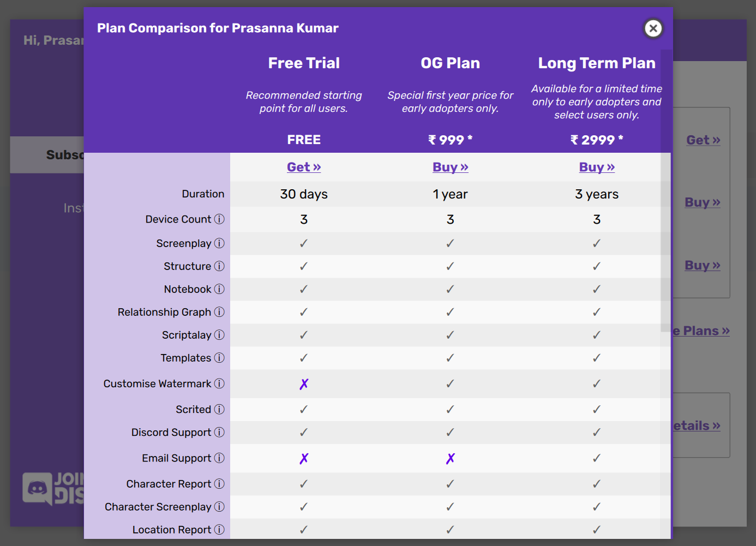
Task: Click the Discord Support info icon
Action: [x=219, y=432]
